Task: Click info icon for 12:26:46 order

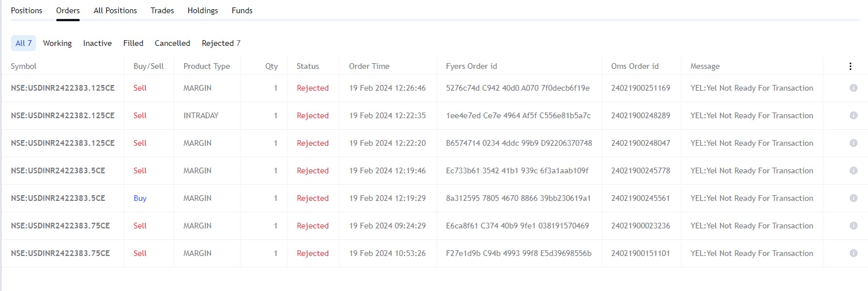Action: 853,88
